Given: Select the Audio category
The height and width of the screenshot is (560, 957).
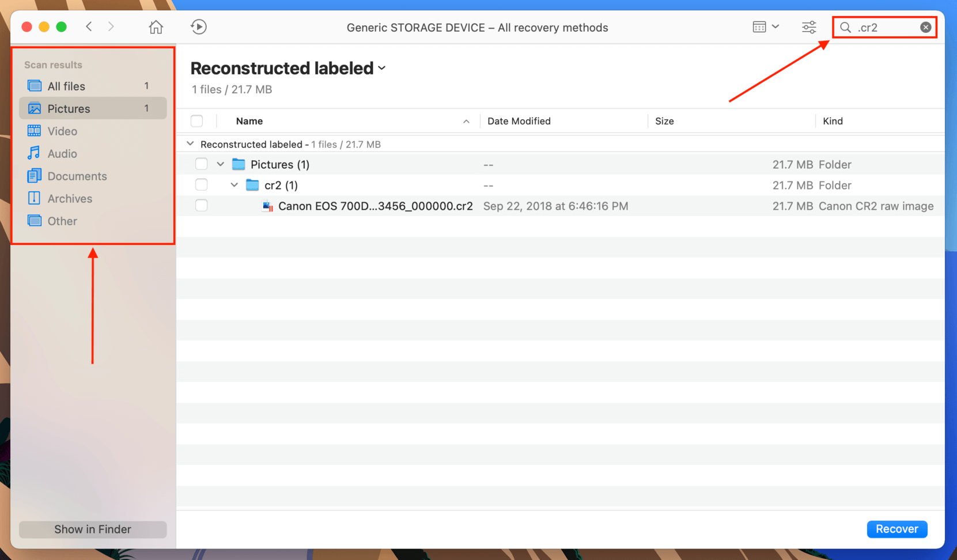Looking at the screenshot, I should 93,153.
